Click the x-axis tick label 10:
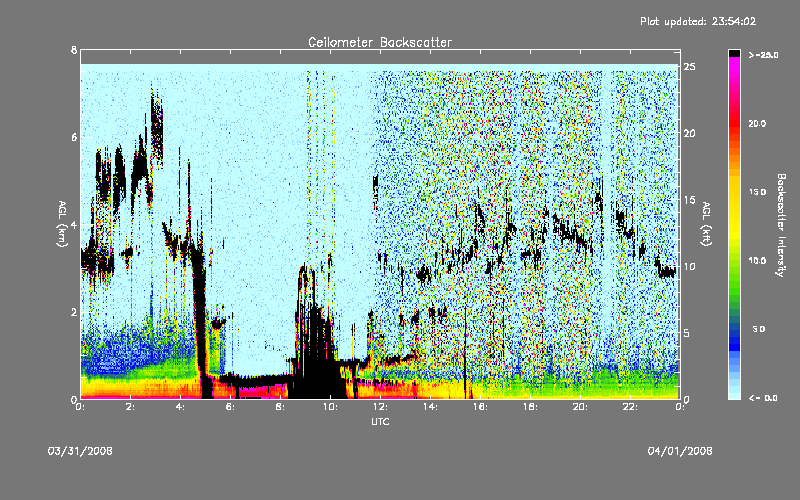The image size is (800, 500). click(x=331, y=407)
